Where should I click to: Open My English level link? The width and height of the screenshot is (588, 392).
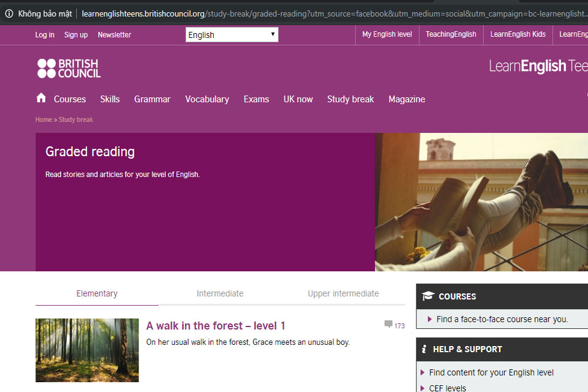(387, 34)
